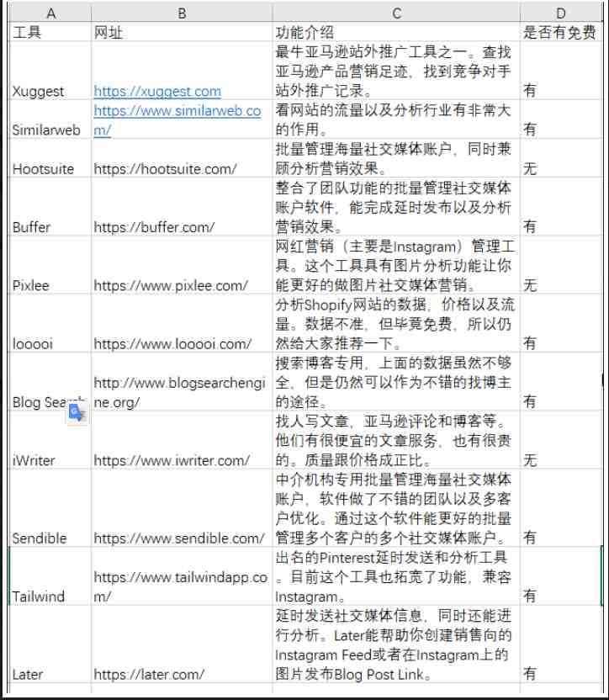Select the header cell '功能介绍'
Screen dimensions: 609x700
coord(396,32)
